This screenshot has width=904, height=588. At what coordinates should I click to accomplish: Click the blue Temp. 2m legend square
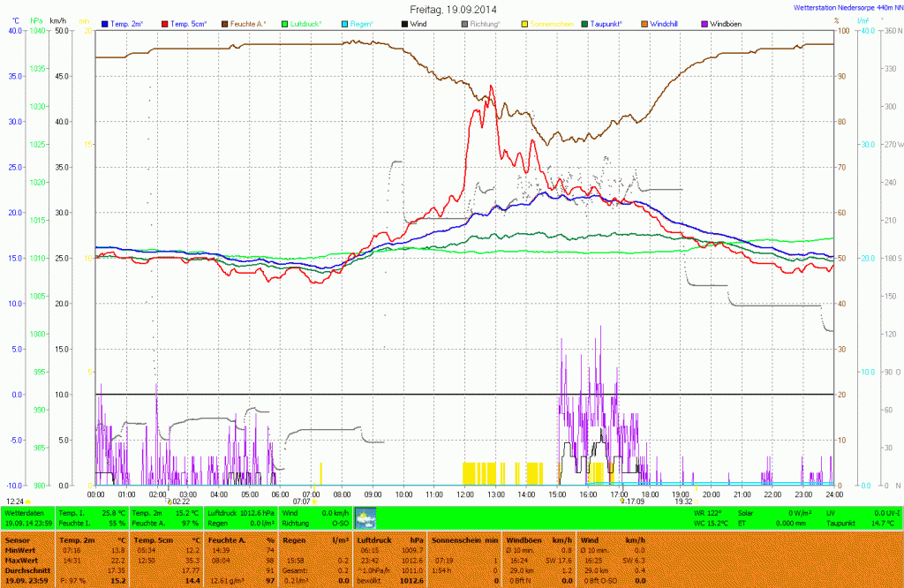(106, 24)
